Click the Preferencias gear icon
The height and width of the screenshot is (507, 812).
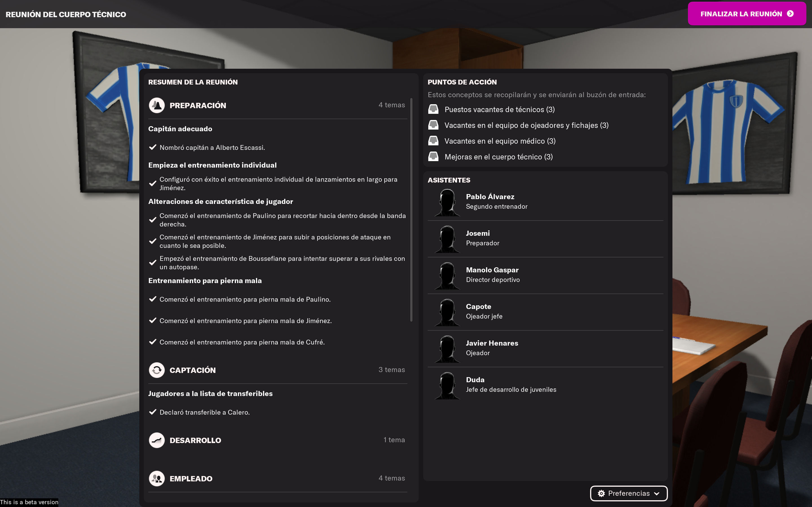click(601, 493)
